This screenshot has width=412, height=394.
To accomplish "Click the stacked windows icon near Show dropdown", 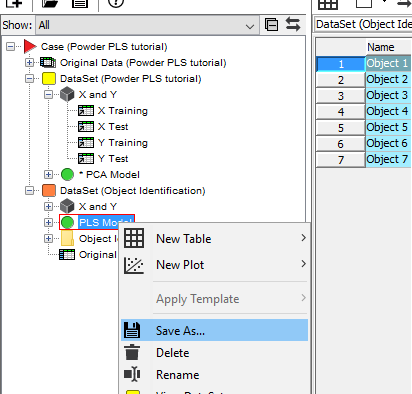I will 271,25.
